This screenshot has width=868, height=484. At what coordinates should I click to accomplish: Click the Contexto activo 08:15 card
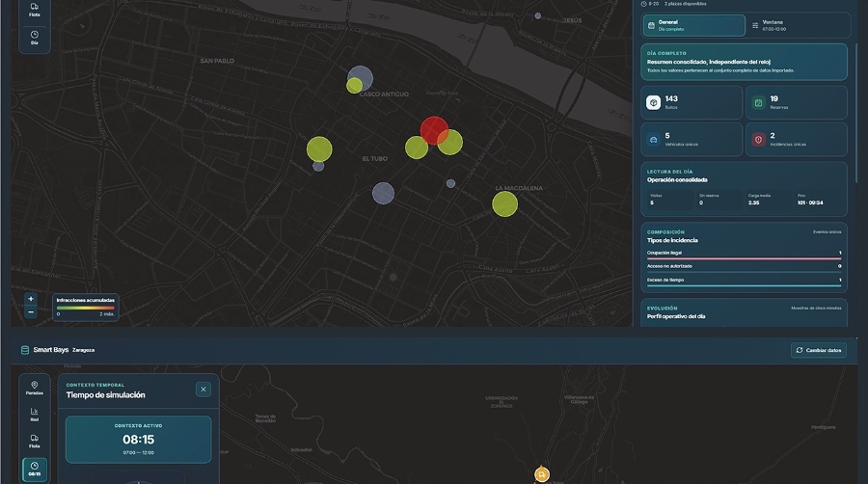[x=138, y=440]
